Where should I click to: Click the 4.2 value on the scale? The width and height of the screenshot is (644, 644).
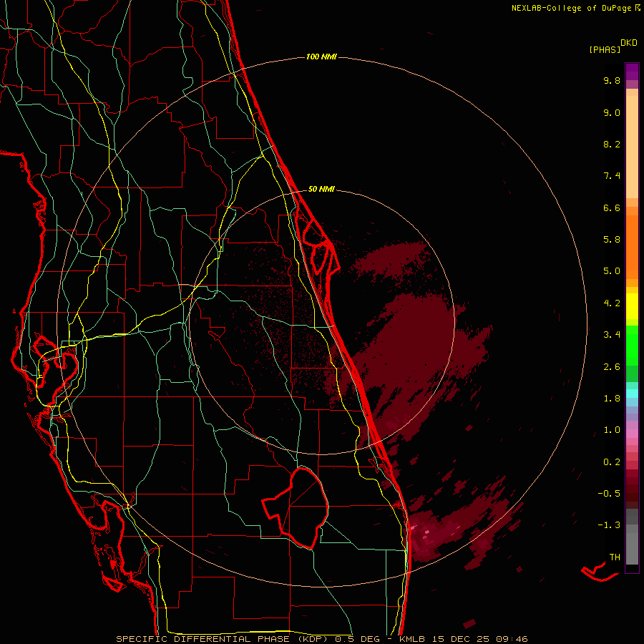point(612,303)
